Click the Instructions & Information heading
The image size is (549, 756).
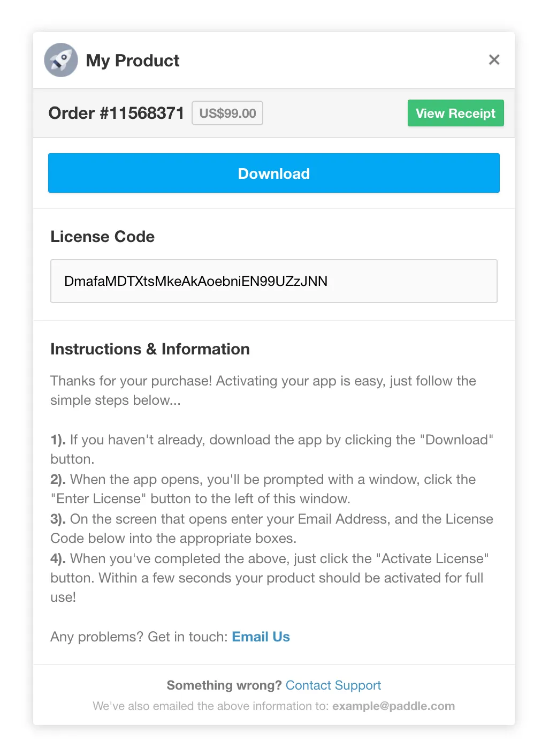coord(150,349)
